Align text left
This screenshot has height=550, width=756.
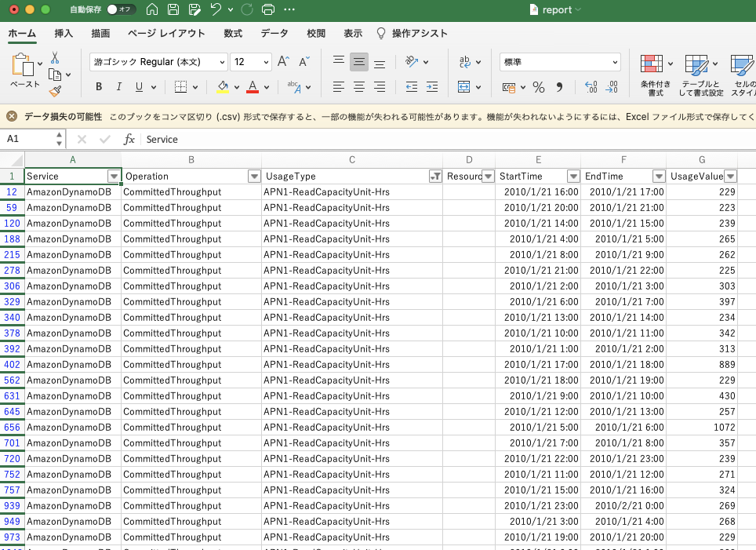point(339,87)
